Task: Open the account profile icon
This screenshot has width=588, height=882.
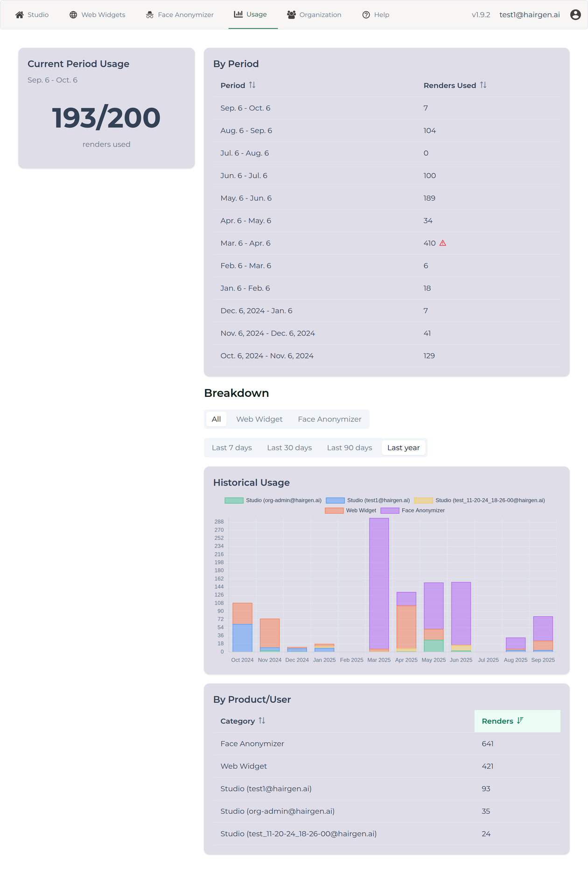Action: 574,14
